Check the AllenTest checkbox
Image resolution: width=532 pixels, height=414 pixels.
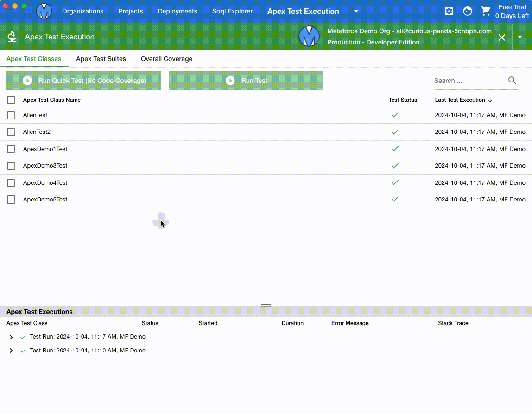tap(11, 115)
